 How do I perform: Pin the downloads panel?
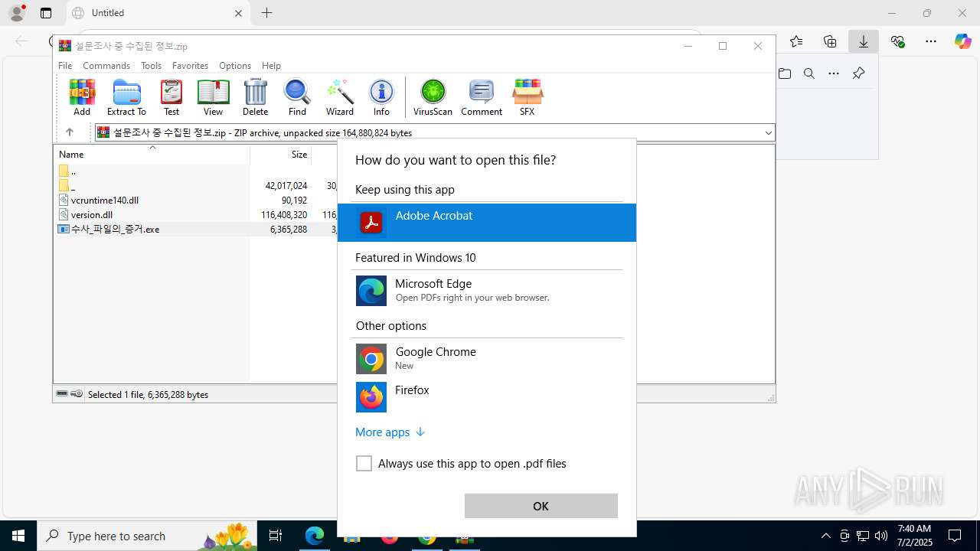858,73
